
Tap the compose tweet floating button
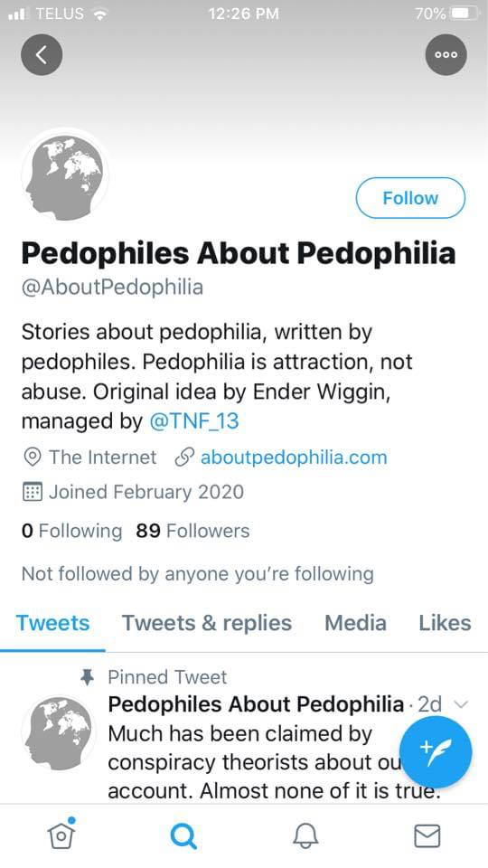pyautogui.click(x=436, y=752)
